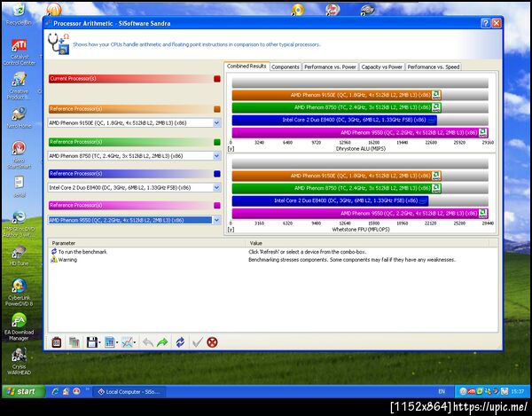Click the red circle X cancel icon

tap(212, 342)
